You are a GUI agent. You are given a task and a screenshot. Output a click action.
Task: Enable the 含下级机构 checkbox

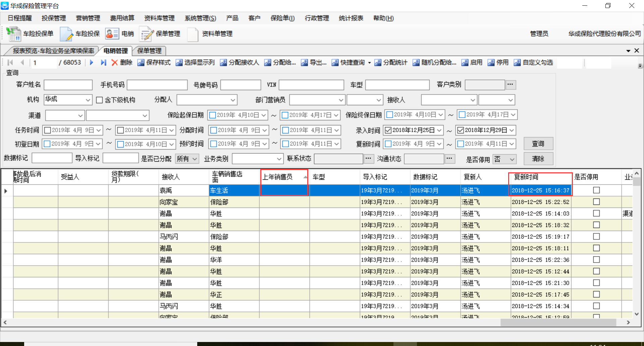tap(99, 100)
